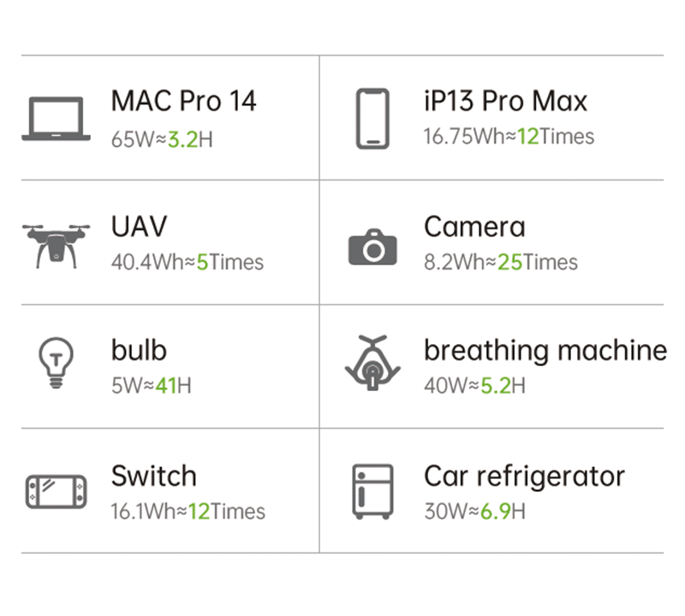Click the breathing machine title
Screen dimensions: 685x616
coord(545,351)
